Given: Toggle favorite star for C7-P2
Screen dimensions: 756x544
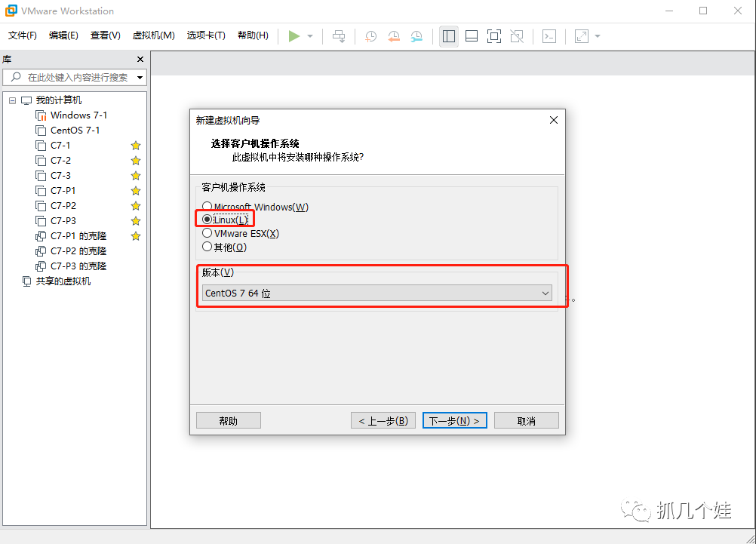Looking at the screenshot, I should point(136,206).
